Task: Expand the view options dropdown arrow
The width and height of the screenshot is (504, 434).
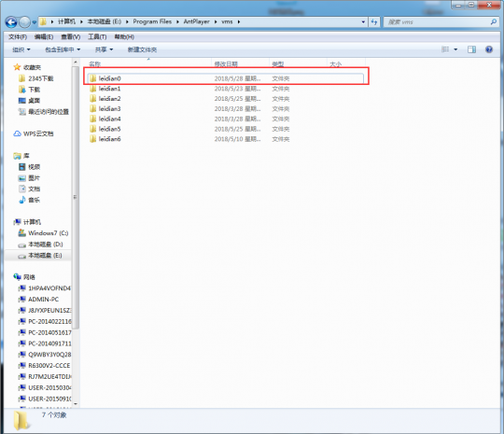Action: tap(455, 49)
